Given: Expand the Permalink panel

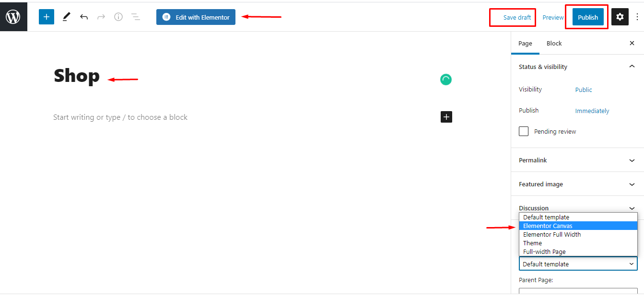Looking at the screenshot, I should coord(577,160).
